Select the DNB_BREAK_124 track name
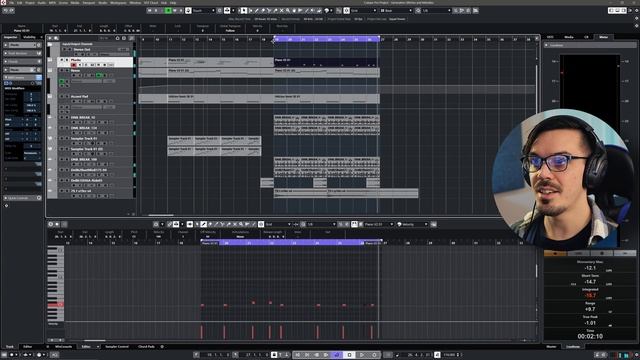This screenshot has width=640, height=360. pos(83,128)
